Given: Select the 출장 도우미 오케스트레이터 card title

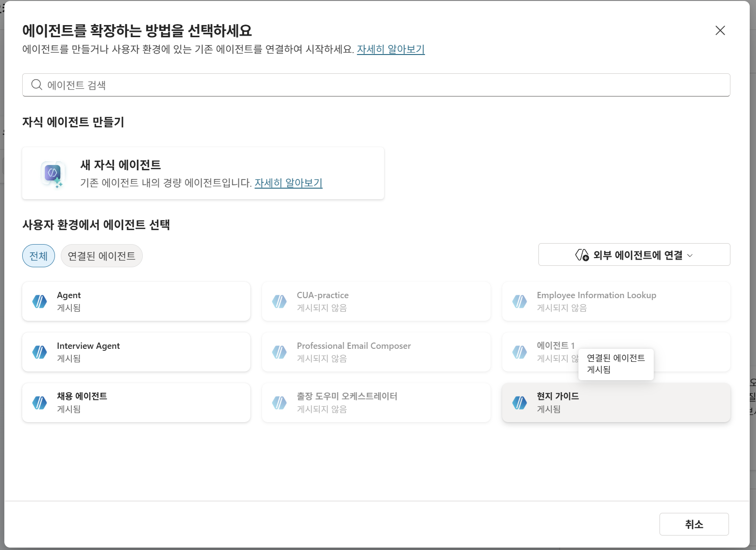Looking at the screenshot, I should [x=347, y=396].
